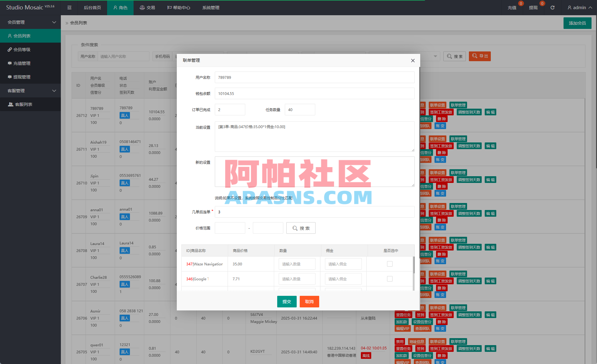
Task: Open the 系统管理 menu
Action: [x=210, y=8]
